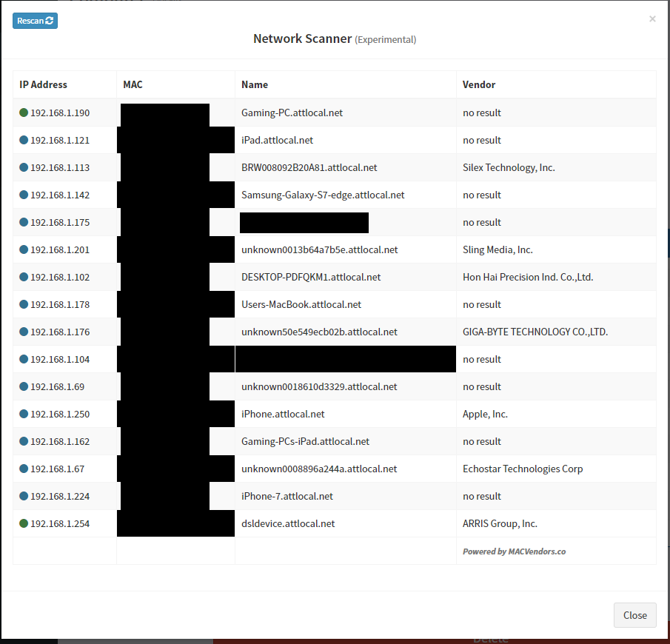Select IP address 192.168.1.113
The height and width of the screenshot is (644, 670).
(x=60, y=167)
